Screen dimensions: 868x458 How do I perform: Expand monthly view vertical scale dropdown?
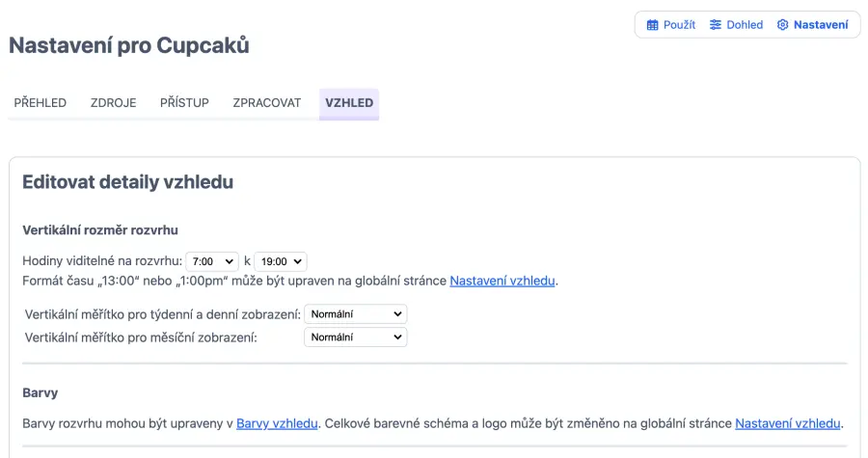[355, 337]
